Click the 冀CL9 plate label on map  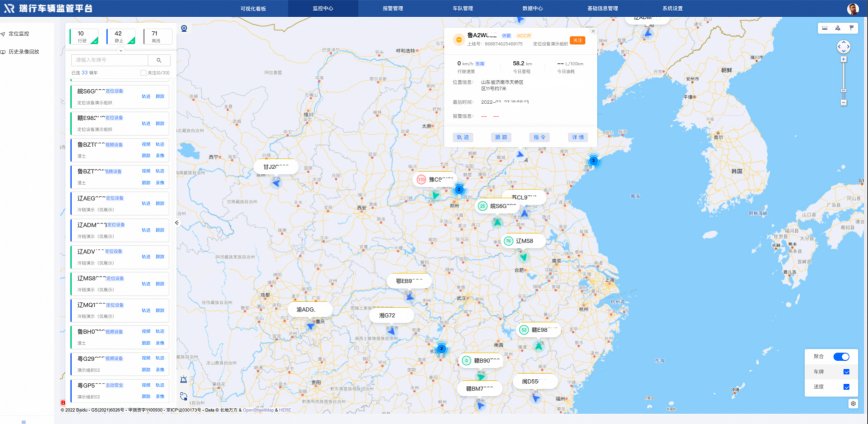click(x=524, y=197)
